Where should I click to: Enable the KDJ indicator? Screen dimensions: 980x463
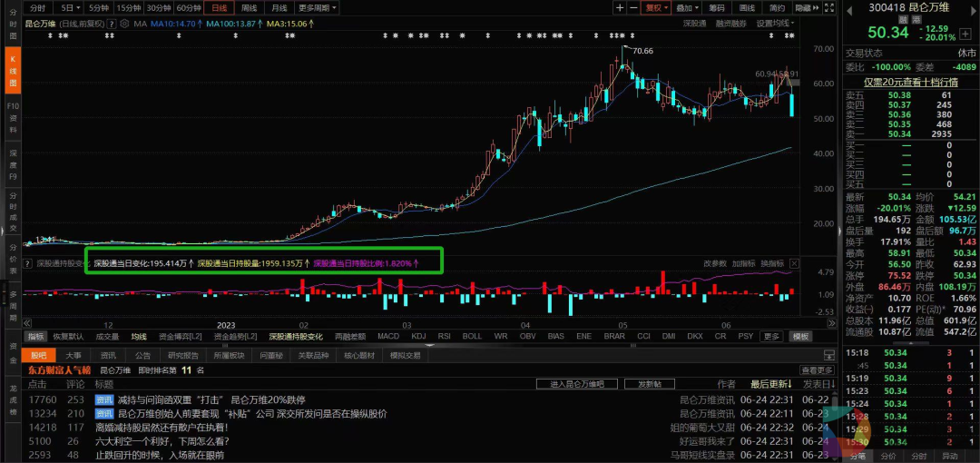tap(418, 336)
